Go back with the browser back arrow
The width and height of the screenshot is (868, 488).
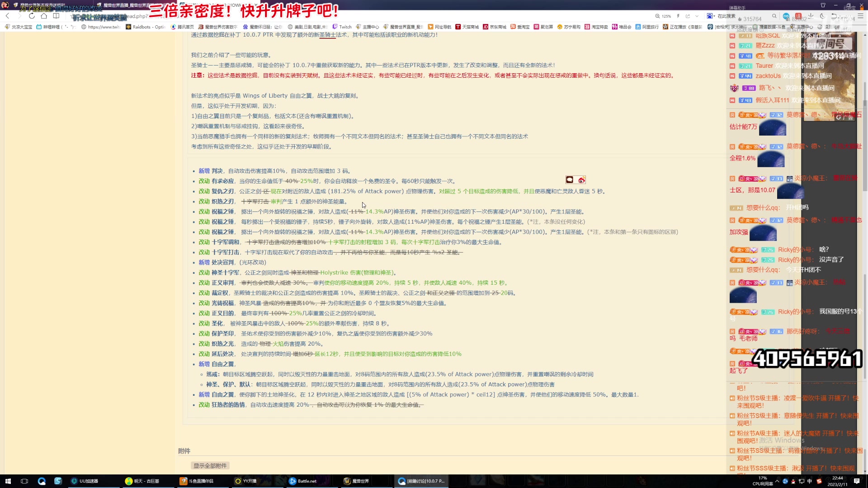click(x=7, y=16)
